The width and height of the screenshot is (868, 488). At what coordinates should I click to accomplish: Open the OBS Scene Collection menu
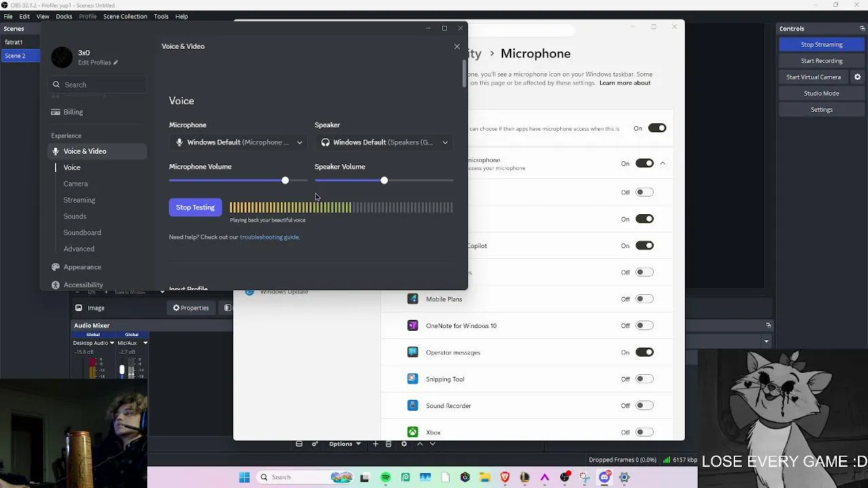coord(125,16)
